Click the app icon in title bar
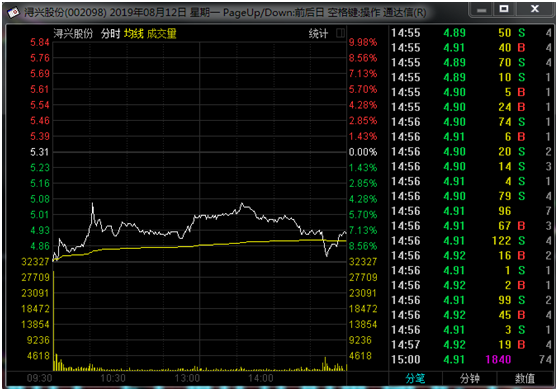 click(13, 13)
